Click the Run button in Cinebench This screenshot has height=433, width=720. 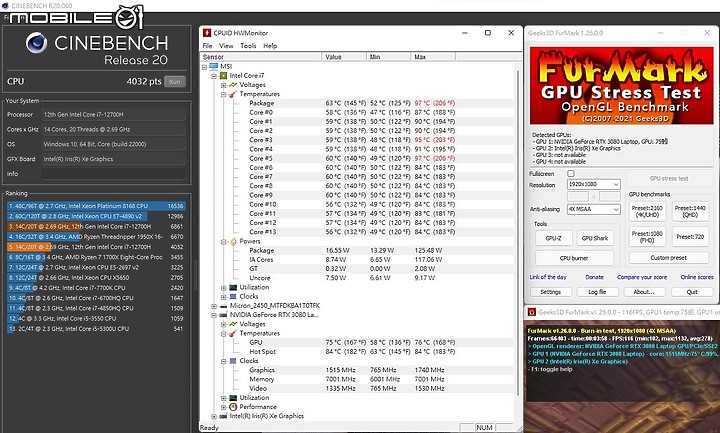click(x=174, y=82)
